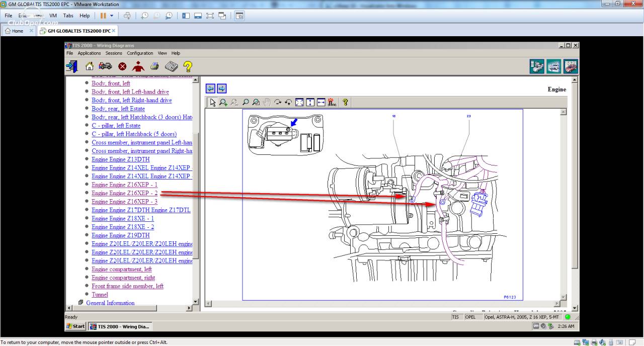644x346 pixels.
Task: Open link Body, front, left Left-hand drive
Action: pos(130,92)
